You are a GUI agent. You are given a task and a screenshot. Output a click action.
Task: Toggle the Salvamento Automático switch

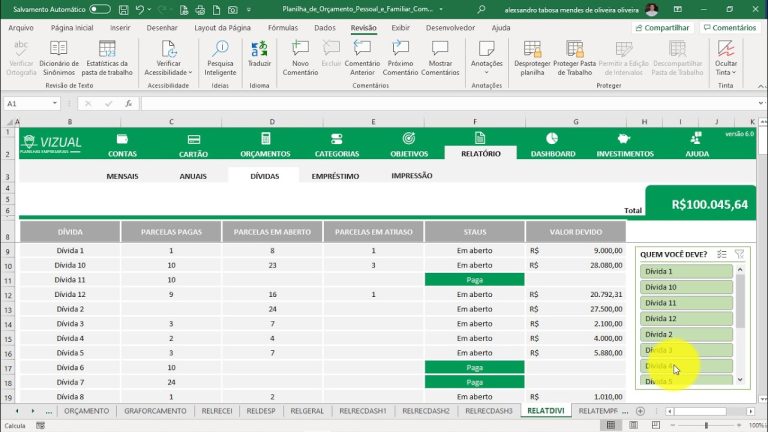coord(100,9)
